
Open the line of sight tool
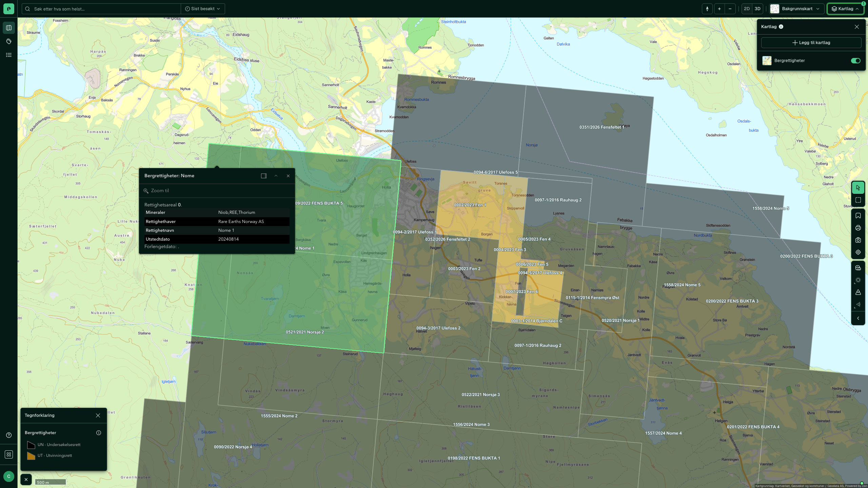858,304
